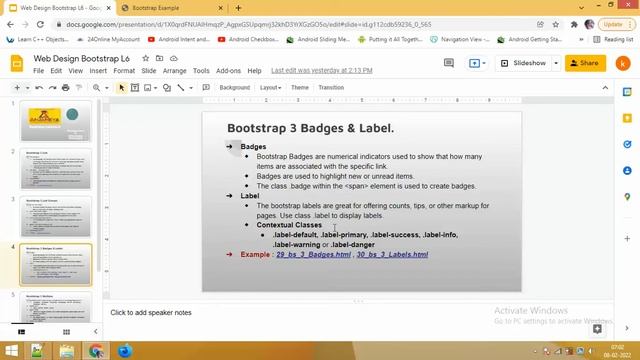Add a new slide with plus icon
This screenshot has width=640, height=360.
click(17, 88)
